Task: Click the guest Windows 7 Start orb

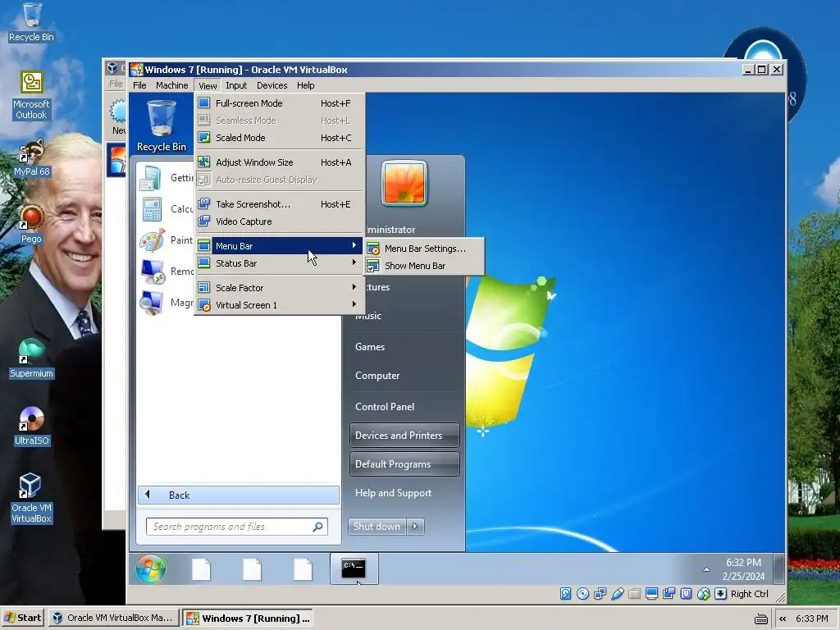Action: point(151,568)
